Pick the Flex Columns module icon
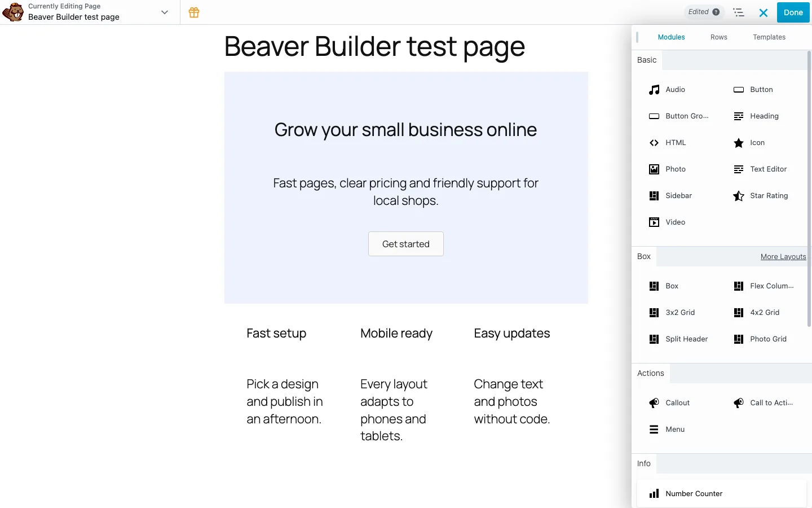Screen dimensions: 812x508 (x=739, y=286)
